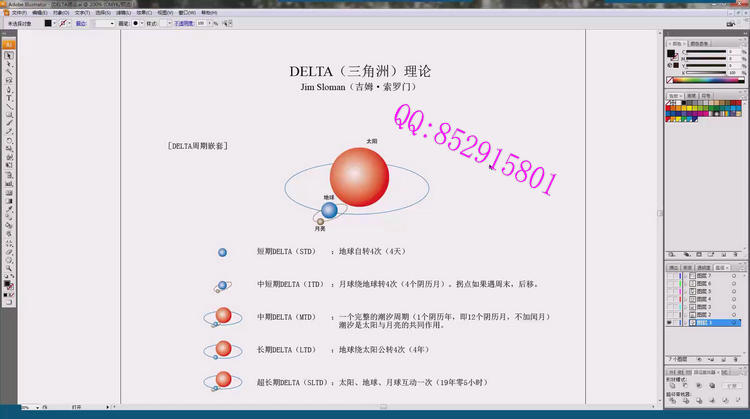This screenshot has width=750, height=419.
Task: Switch to the 画笔 tab in swatches panel
Action: tap(689, 96)
